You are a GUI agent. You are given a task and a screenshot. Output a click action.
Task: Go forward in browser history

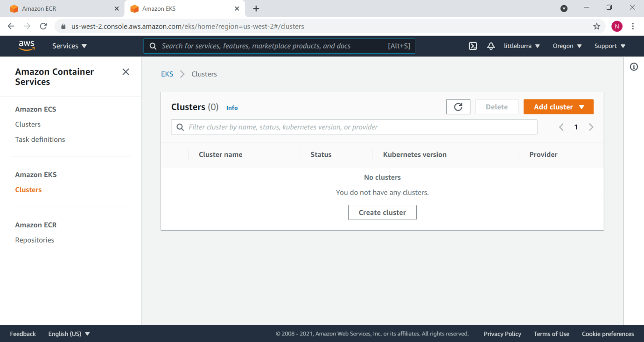coord(27,26)
